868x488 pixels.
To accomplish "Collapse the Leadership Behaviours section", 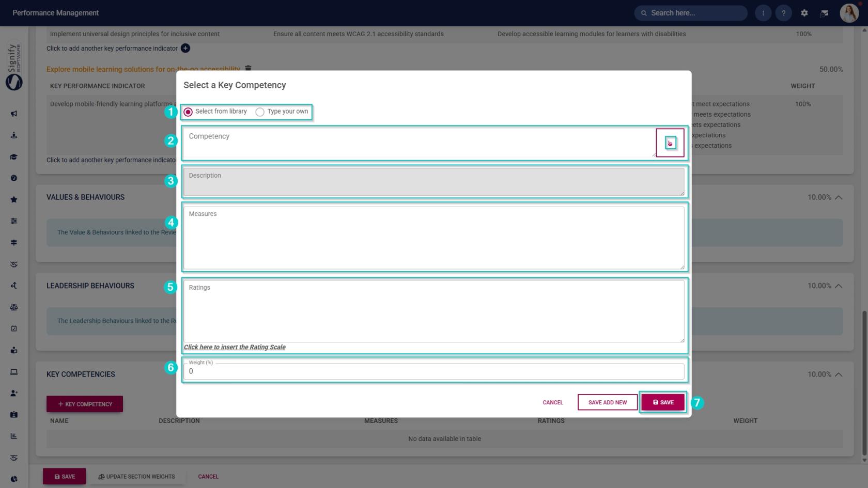I will tap(839, 286).
